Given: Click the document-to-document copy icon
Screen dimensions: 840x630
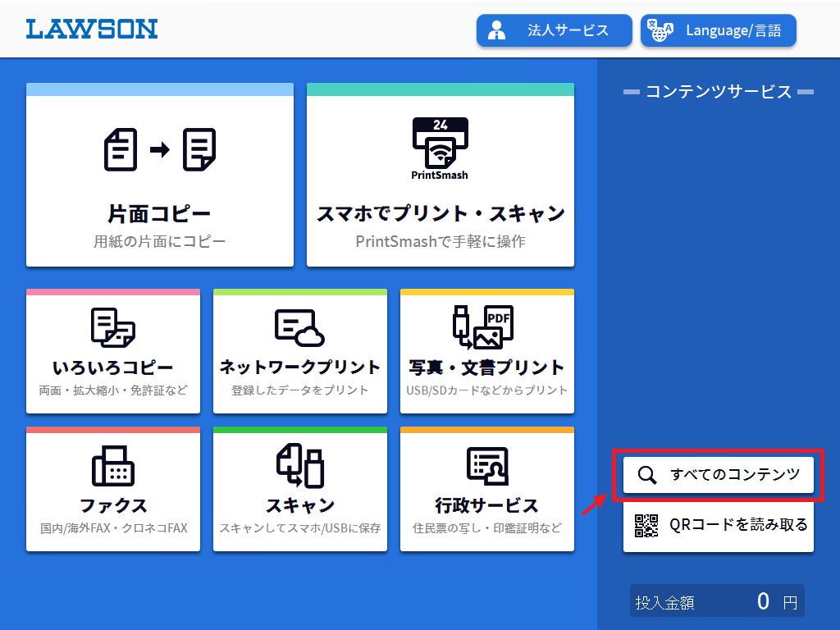Looking at the screenshot, I should (x=160, y=149).
